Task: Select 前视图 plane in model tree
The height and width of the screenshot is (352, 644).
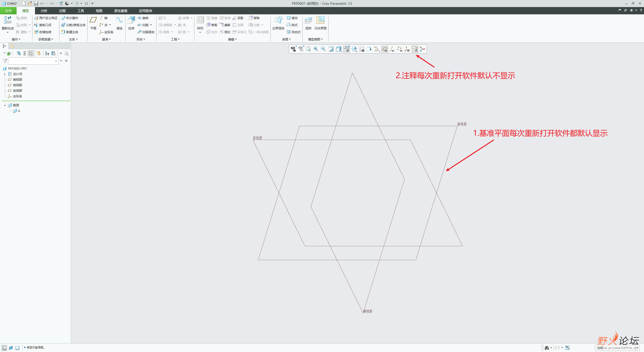Action: tap(15, 91)
